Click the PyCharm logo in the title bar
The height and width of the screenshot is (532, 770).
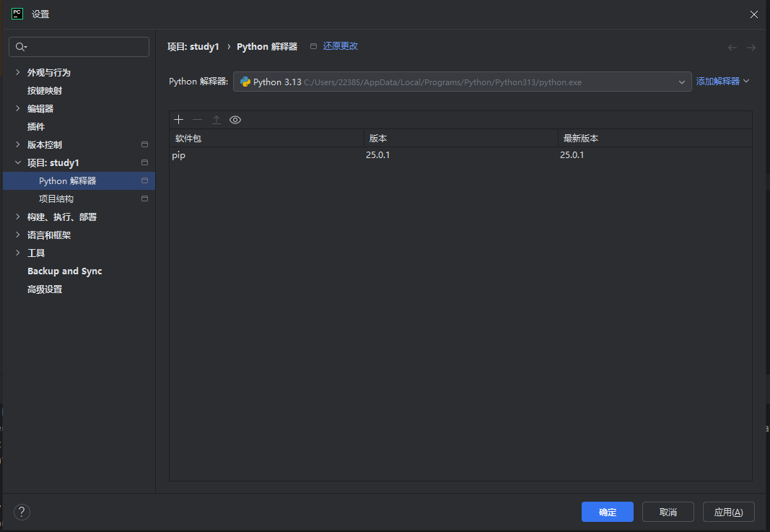click(17, 14)
